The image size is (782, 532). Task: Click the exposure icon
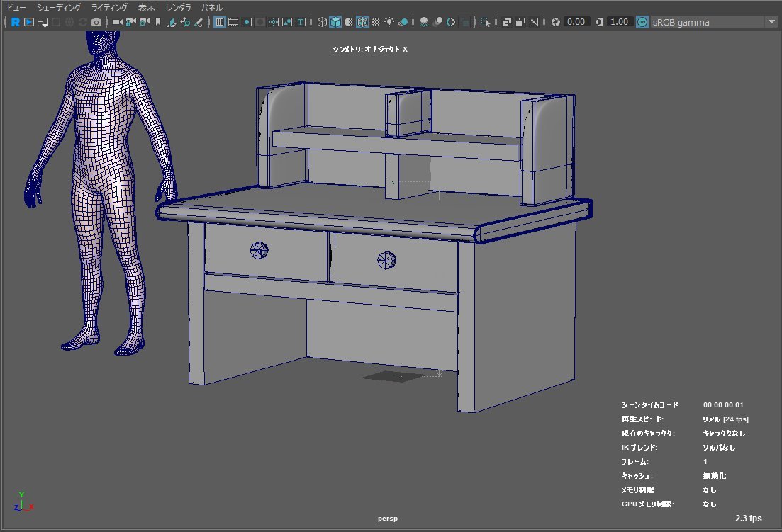556,22
